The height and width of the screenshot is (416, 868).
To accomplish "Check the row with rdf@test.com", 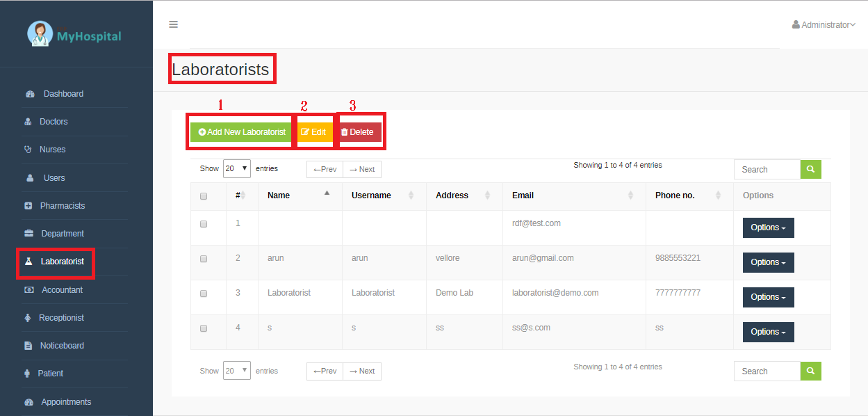I will (204, 224).
